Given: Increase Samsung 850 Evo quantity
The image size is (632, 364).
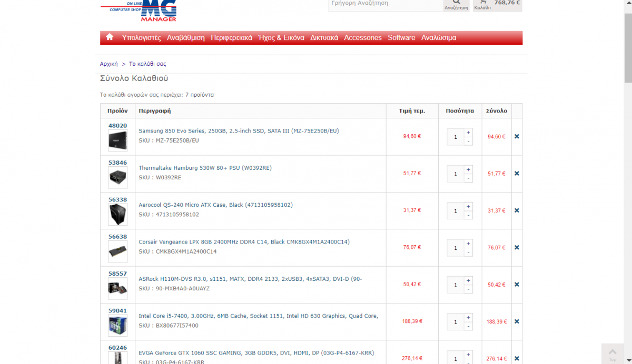Looking at the screenshot, I should click(x=468, y=133).
